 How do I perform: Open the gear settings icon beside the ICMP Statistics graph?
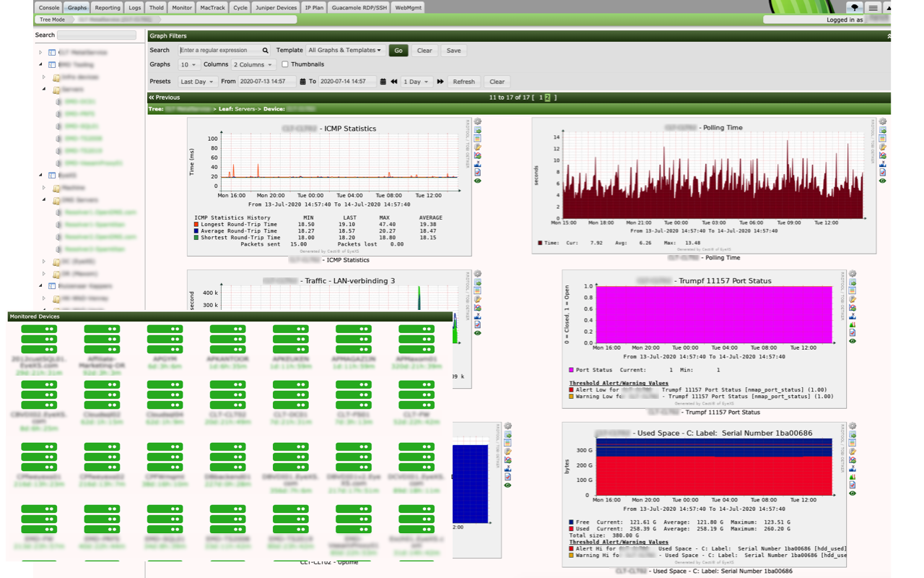pos(477,121)
